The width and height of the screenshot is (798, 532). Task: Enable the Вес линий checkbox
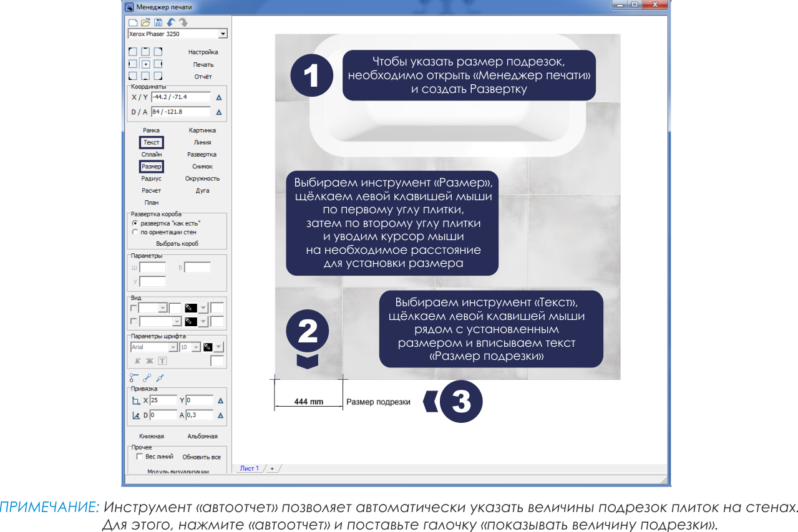coord(139,457)
